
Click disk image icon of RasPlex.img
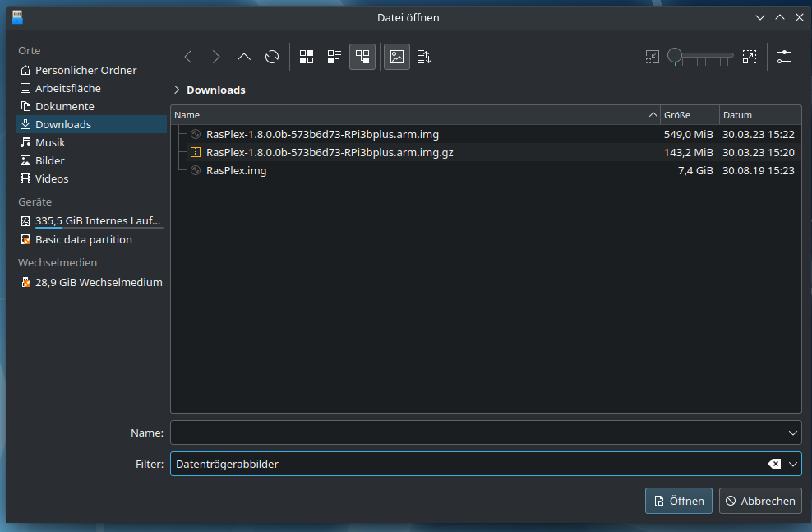click(196, 170)
